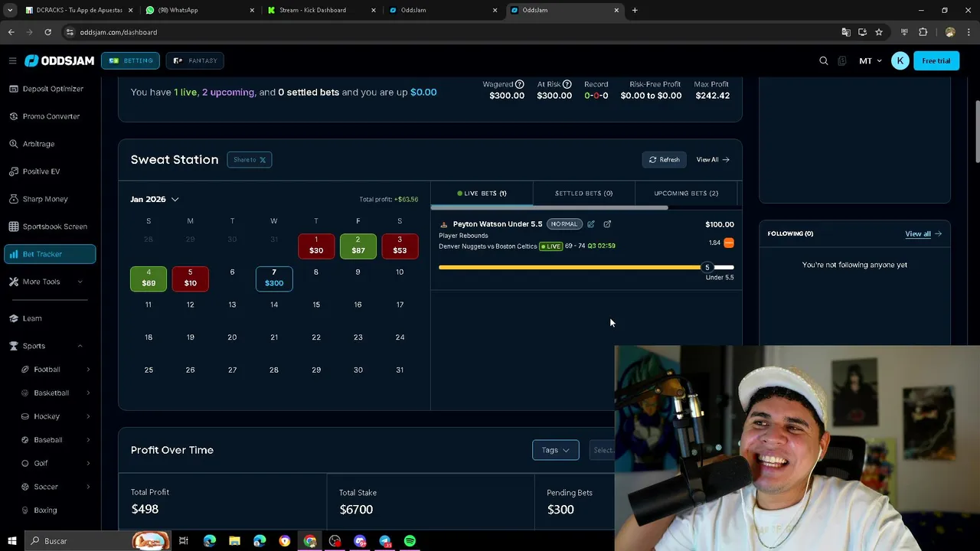Click the translate page icon in the address bar
The height and width of the screenshot is (551, 980).
coord(845,32)
